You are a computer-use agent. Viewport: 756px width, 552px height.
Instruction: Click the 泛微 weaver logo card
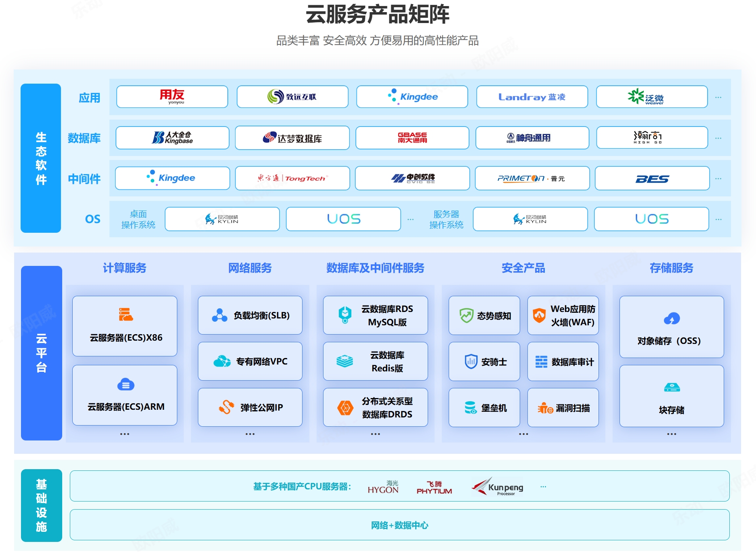tap(652, 97)
